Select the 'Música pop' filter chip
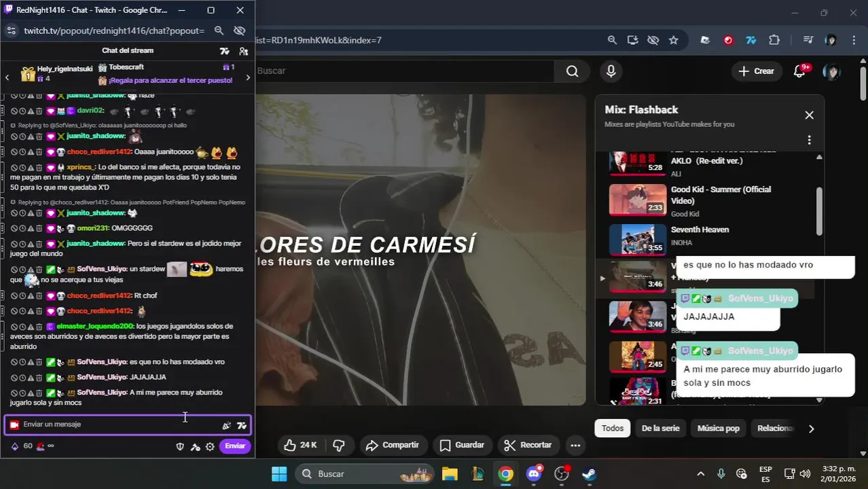 719,428
